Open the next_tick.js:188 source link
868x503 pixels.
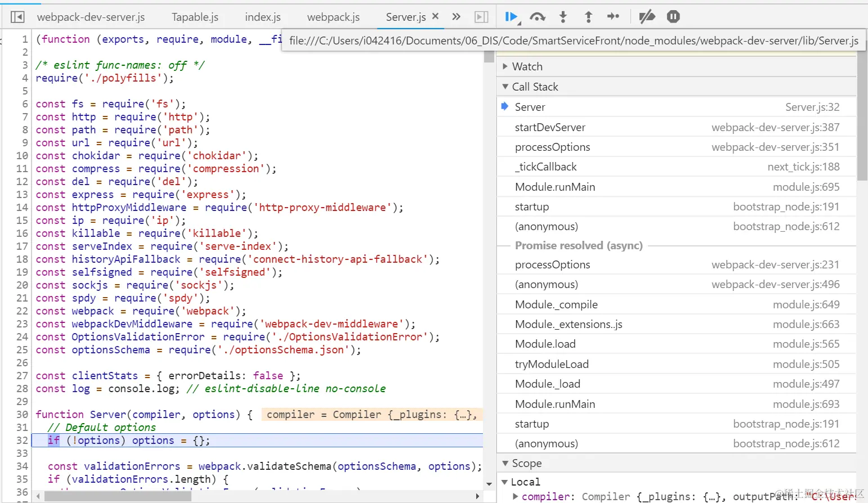tap(803, 167)
